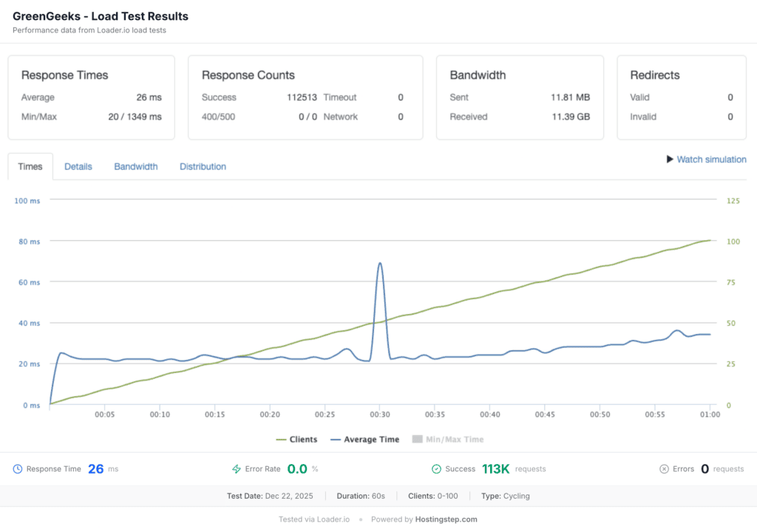Image resolution: width=757 pixels, height=532 pixels.
Task: Click the blue 26 response time summary value
Action: pos(95,468)
